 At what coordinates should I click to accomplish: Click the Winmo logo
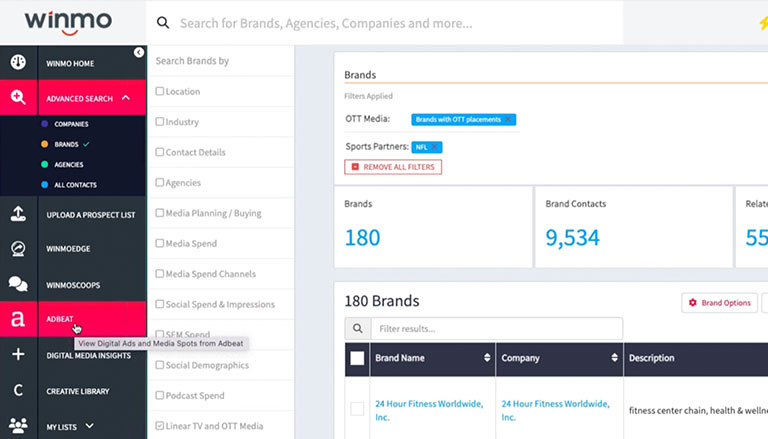68,23
